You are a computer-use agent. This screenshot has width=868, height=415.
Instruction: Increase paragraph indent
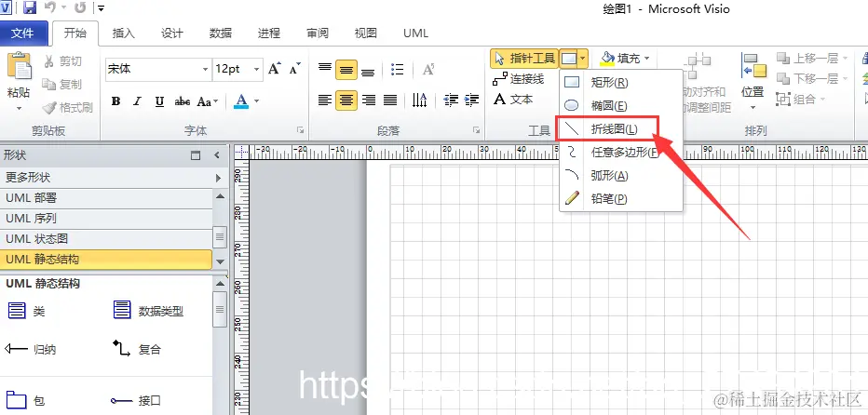[471, 100]
